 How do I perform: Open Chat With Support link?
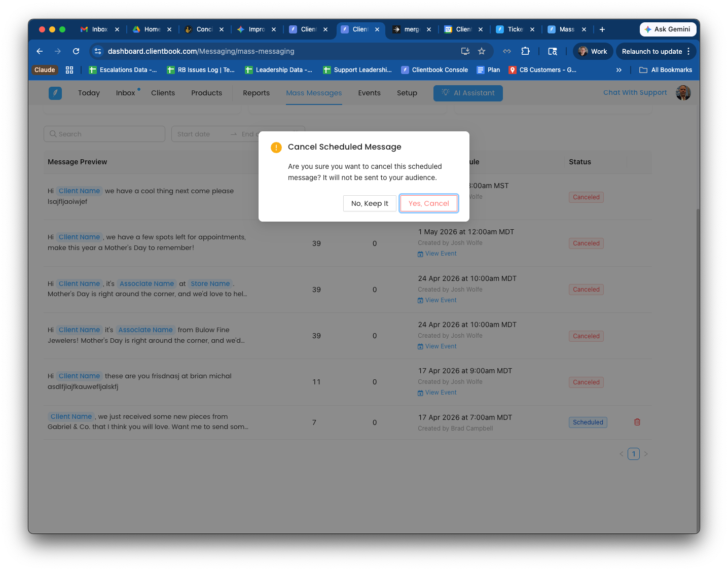635,92
